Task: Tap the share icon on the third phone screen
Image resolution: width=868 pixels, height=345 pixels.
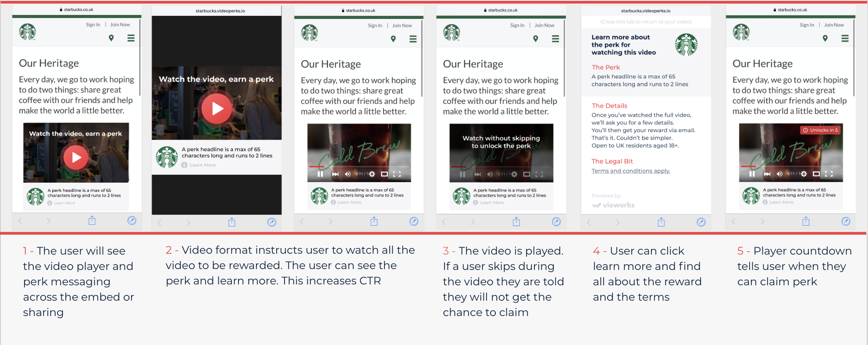Action: pos(374,221)
